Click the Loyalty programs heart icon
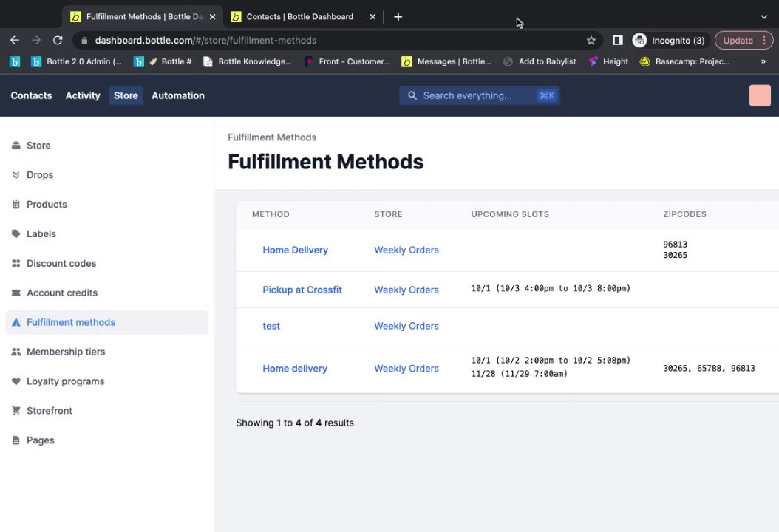The image size is (779, 532). click(16, 382)
